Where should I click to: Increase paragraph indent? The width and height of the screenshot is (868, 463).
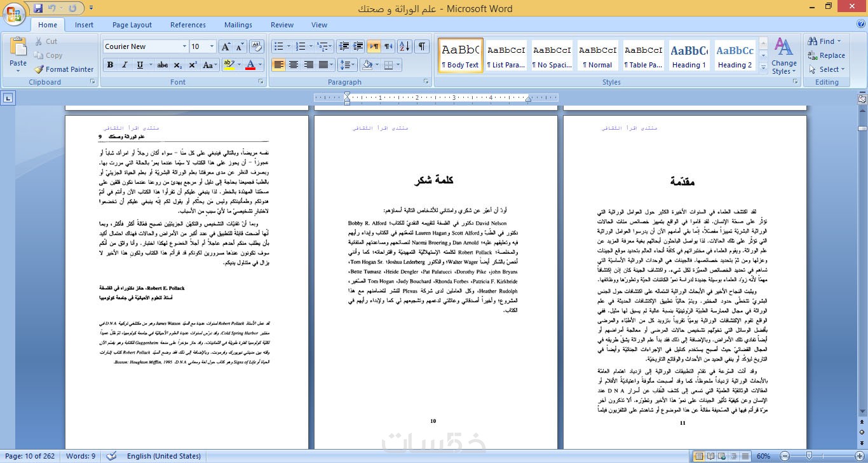(358, 46)
